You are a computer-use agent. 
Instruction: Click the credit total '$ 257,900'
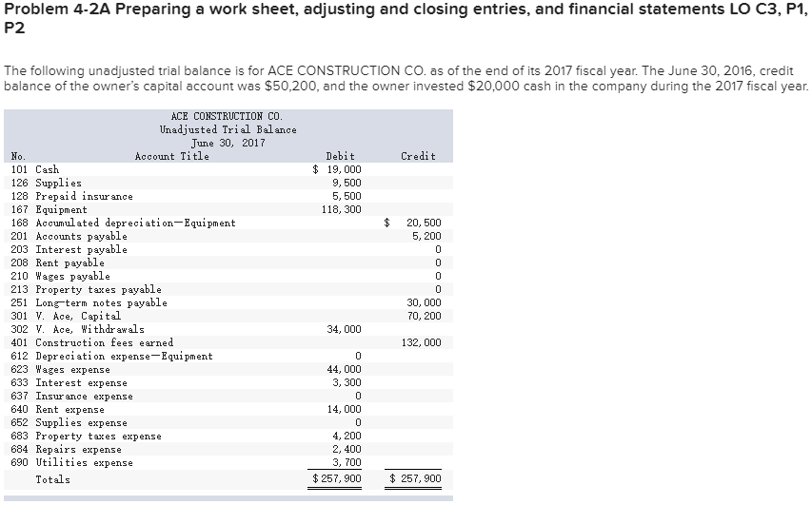click(415, 479)
